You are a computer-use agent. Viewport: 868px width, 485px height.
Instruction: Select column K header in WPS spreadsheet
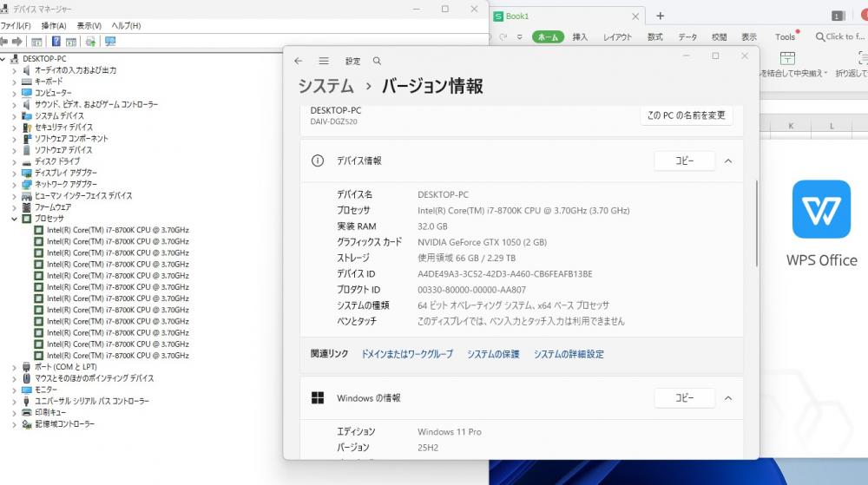791,126
